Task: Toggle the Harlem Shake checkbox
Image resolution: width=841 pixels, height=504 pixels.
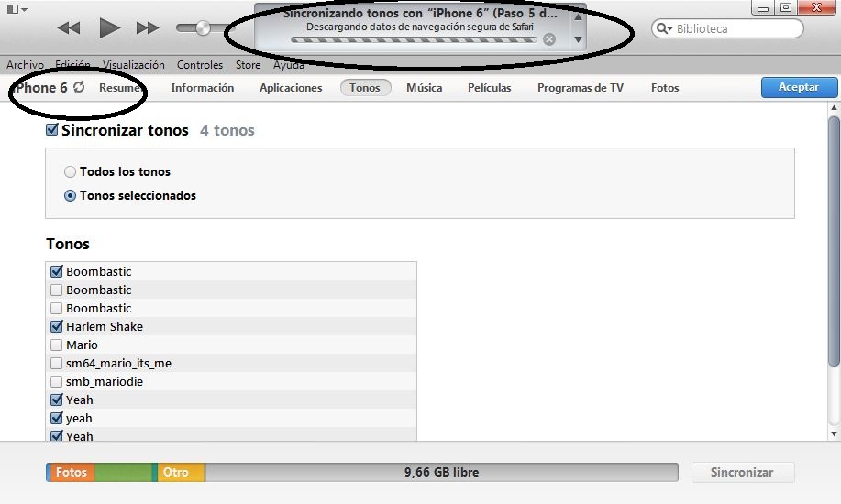Action: pos(56,326)
